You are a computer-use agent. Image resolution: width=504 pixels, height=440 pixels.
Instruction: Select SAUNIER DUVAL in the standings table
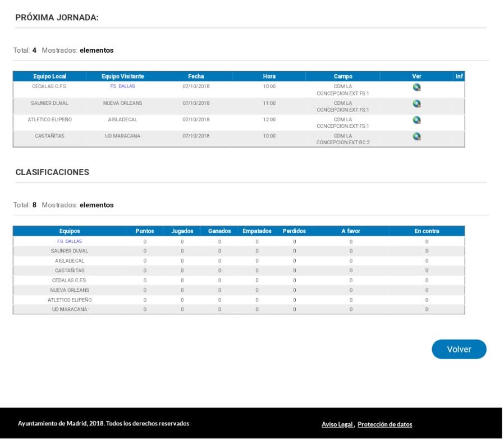(x=70, y=251)
